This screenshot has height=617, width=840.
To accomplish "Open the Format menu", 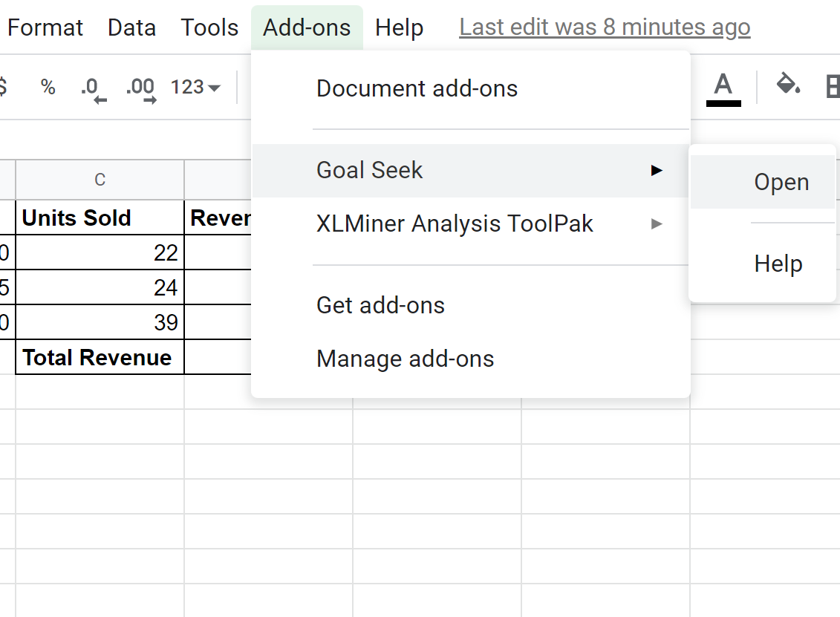I will coord(45,28).
